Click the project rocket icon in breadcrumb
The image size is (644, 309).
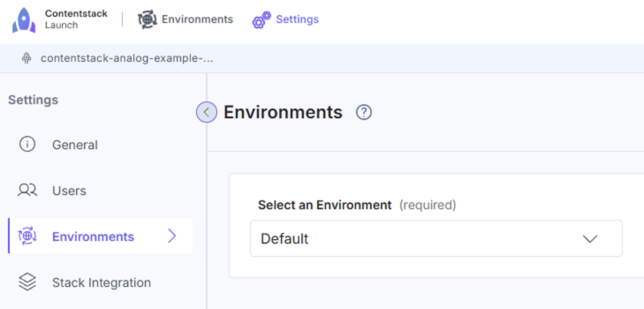26,58
